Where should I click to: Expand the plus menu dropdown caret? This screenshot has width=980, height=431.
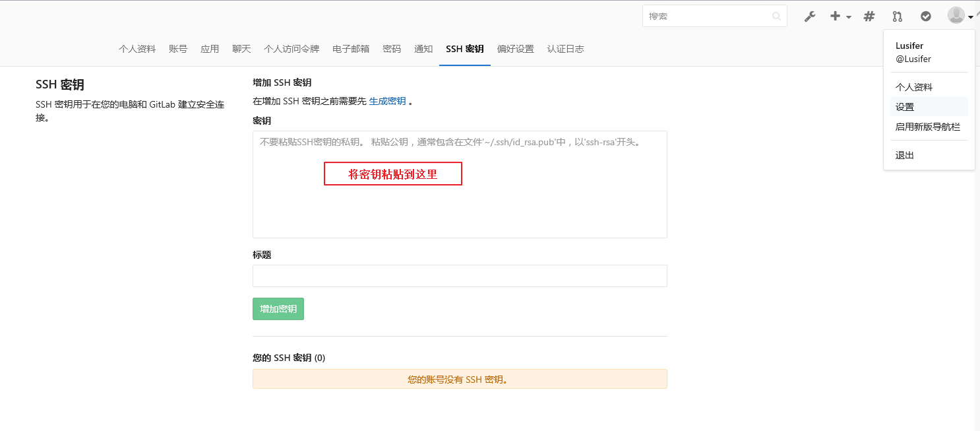point(849,17)
